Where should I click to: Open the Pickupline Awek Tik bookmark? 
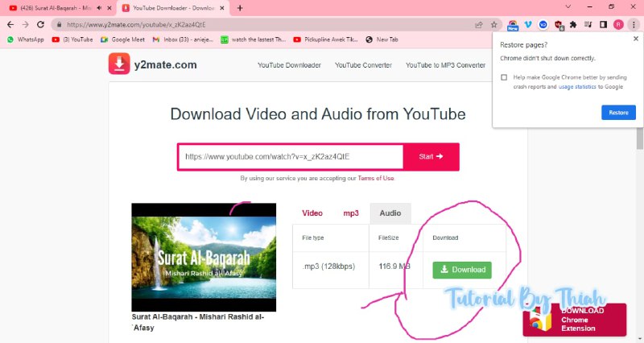click(325, 39)
